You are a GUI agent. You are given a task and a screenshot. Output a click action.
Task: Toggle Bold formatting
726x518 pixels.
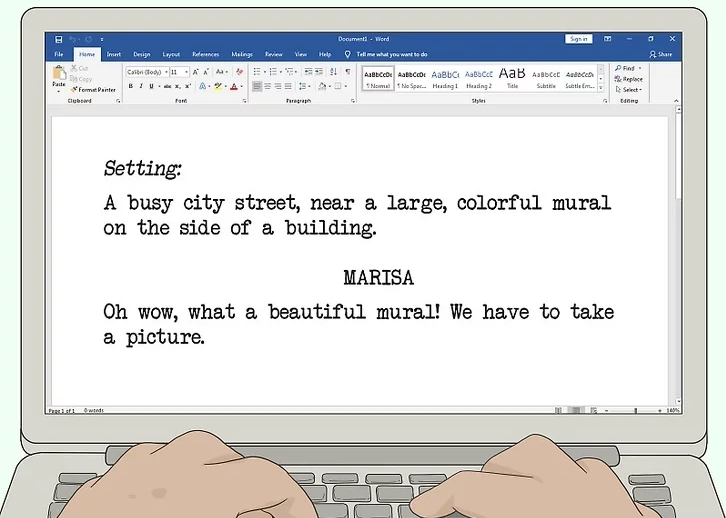(x=130, y=87)
